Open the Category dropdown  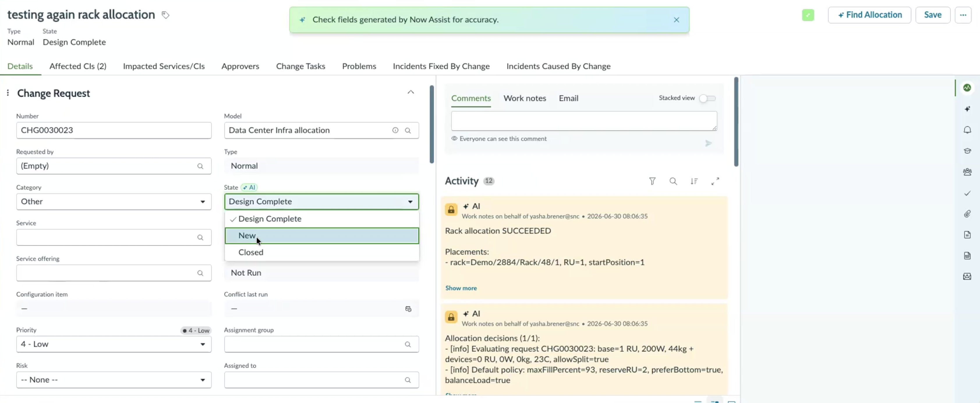pyautogui.click(x=113, y=202)
